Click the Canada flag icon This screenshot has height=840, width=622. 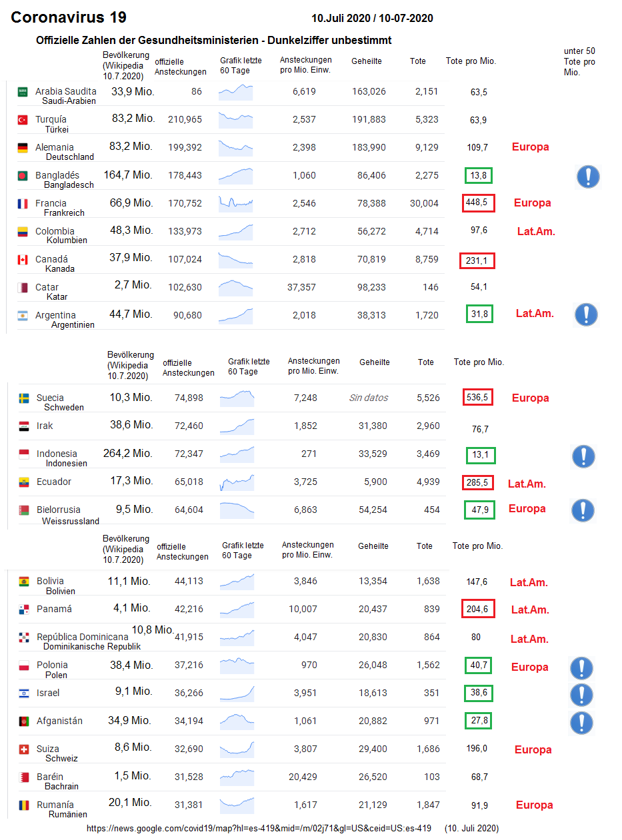click(x=23, y=260)
